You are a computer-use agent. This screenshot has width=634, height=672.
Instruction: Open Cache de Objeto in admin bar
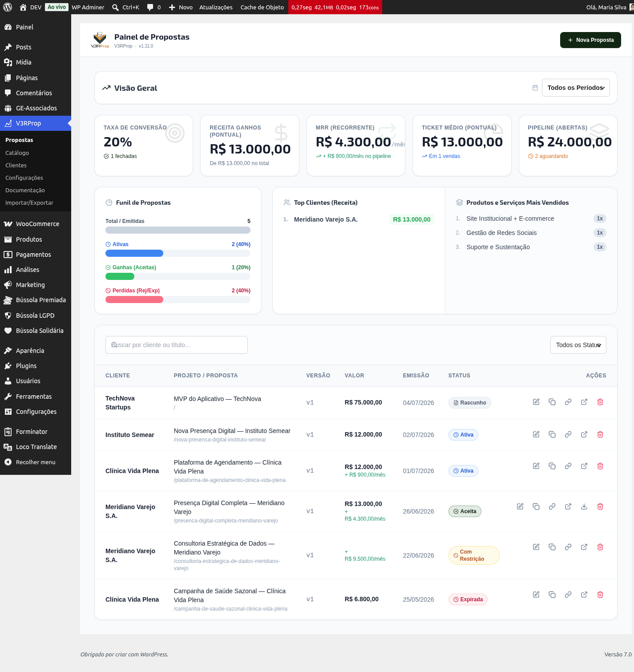262,7
